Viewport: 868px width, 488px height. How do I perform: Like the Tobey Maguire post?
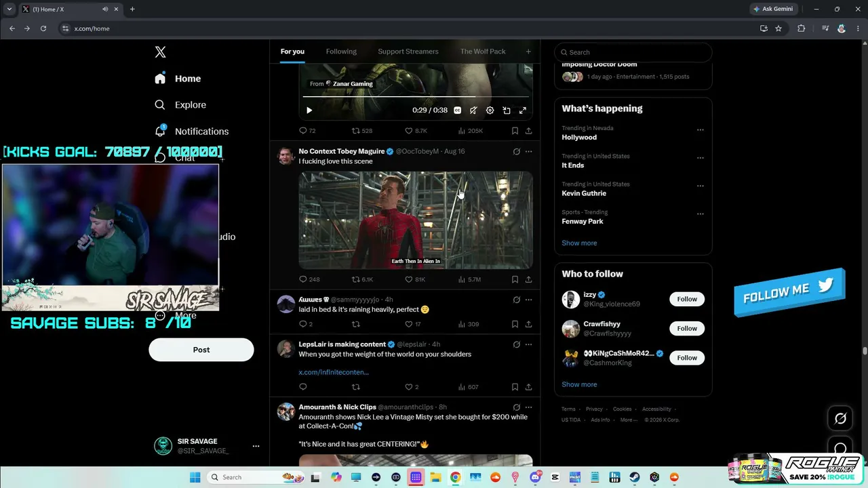click(415, 279)
